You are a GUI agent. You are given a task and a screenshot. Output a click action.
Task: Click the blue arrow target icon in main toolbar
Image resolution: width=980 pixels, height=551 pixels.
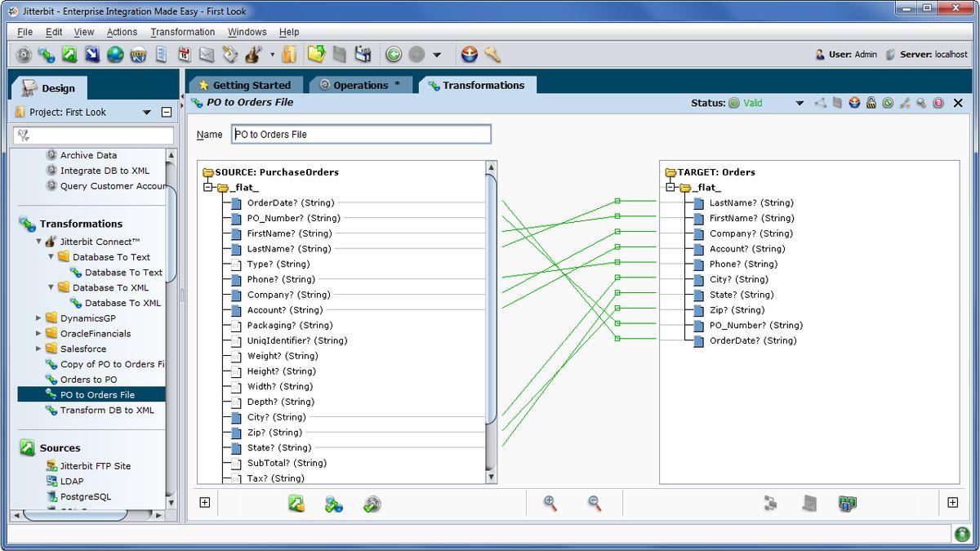tap(92, 55)
